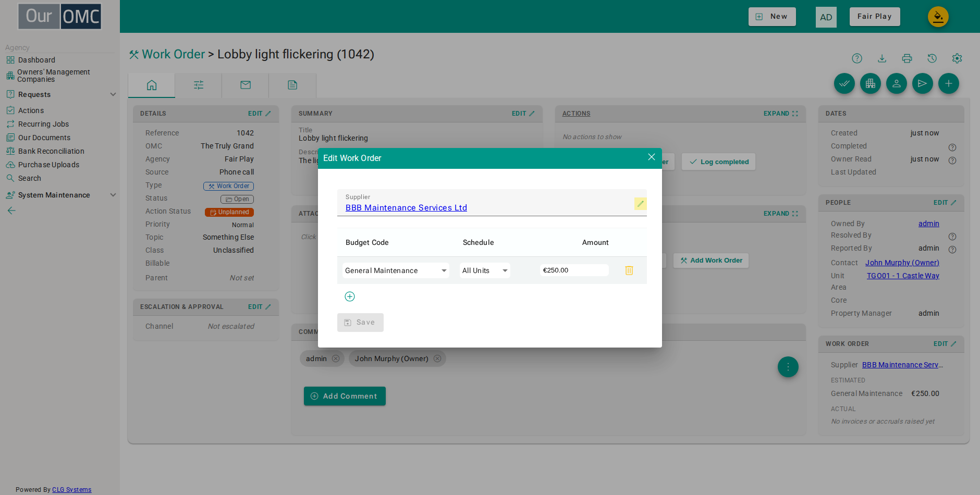Open the history clock icon
This screenshot has height=495, width=980.
click(932, 58)
